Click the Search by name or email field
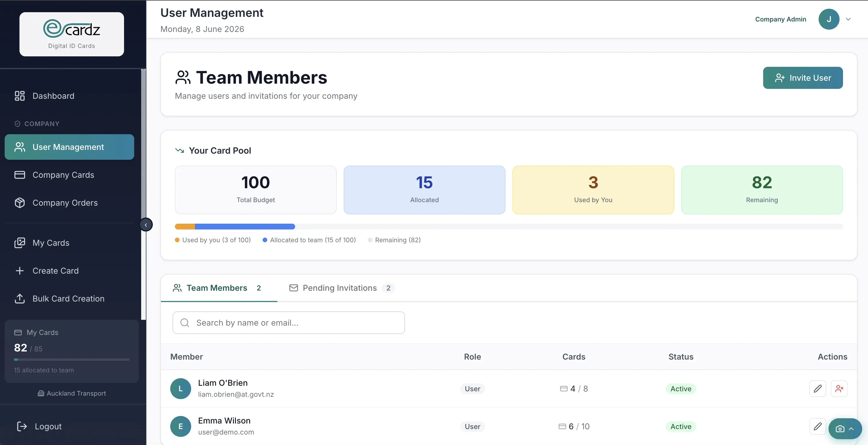Image resolution: width=868 pixels, height=445 pixels. click(289, 323)
